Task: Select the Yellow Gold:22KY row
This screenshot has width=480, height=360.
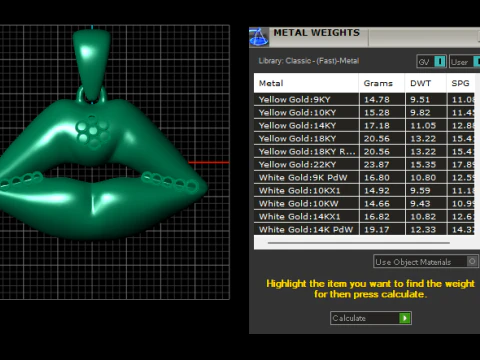Action: pos(364,164)
